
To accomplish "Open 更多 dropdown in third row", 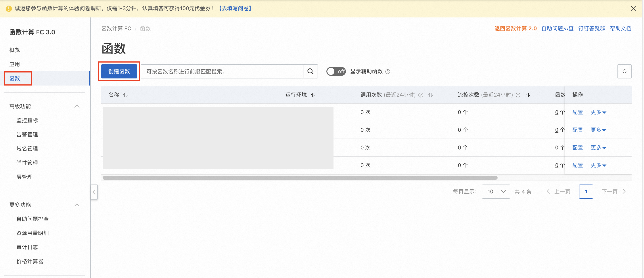I will (598, 148).
